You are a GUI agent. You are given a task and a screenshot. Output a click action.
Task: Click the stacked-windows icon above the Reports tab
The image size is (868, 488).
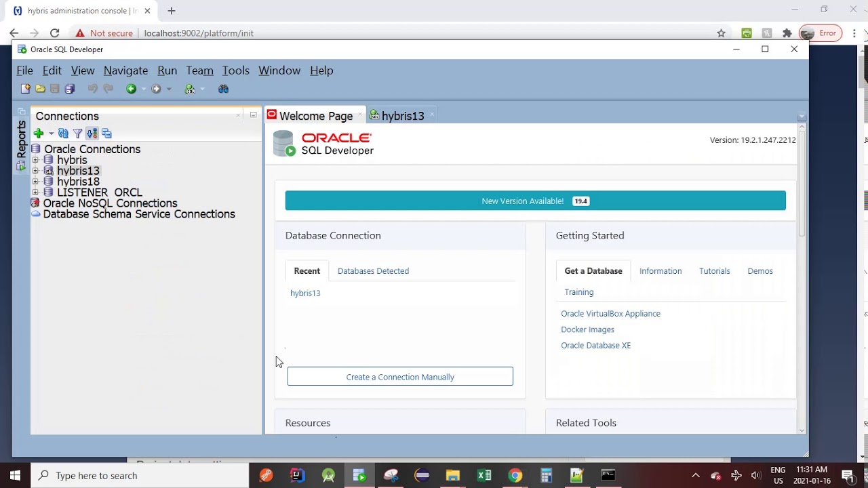tap(22, 111)
